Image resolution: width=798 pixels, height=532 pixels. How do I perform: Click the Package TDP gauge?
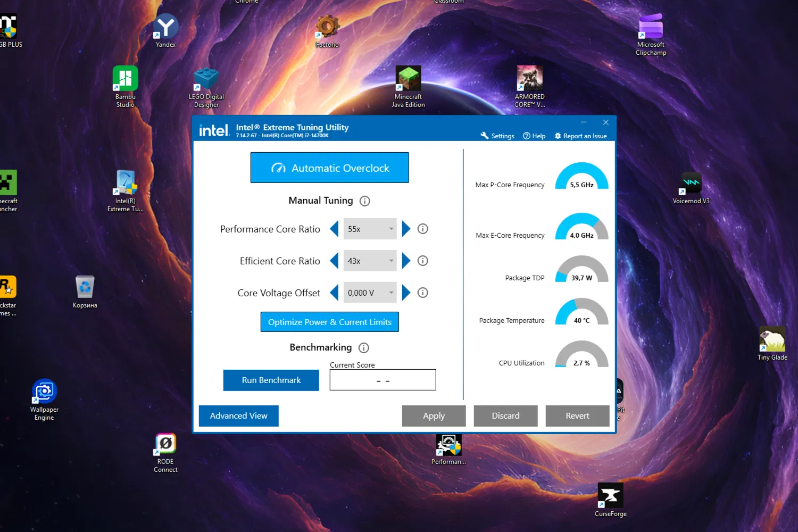click(x=581, y=269)
